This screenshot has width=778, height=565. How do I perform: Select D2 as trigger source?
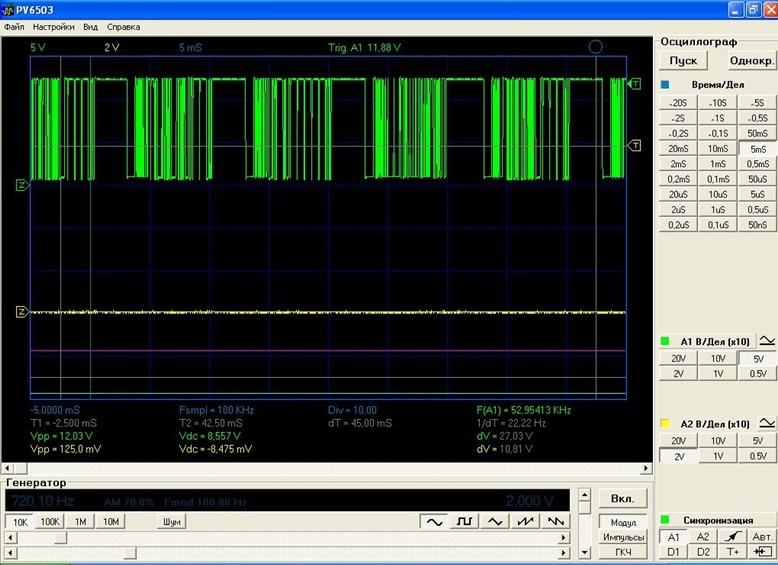point(703,552)
